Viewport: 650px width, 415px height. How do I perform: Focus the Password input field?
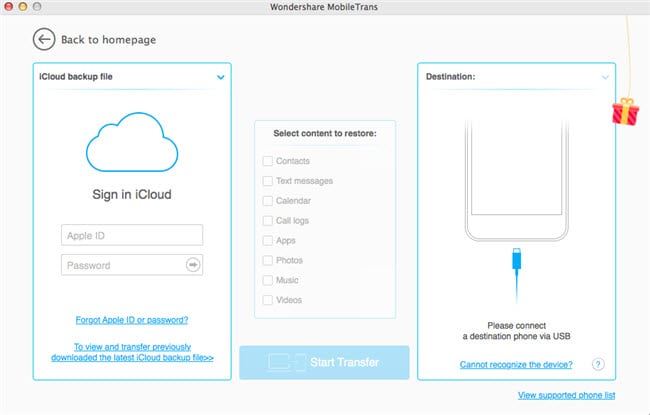132,265
